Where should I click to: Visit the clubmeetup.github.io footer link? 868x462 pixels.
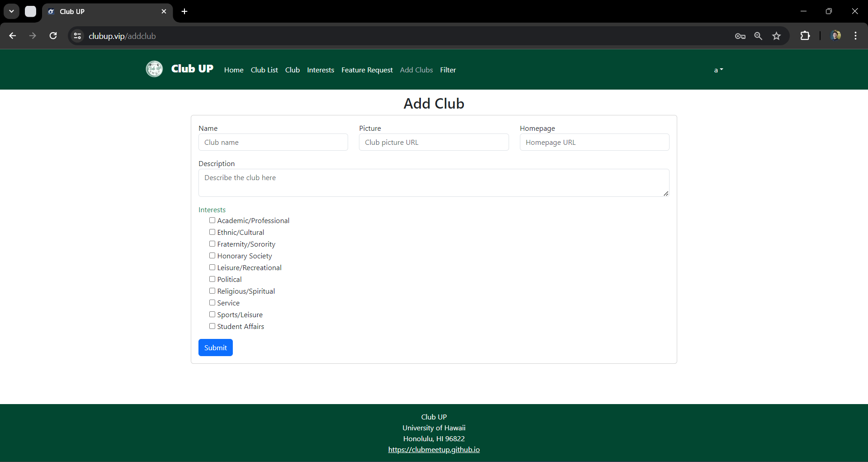click(434, 449)
